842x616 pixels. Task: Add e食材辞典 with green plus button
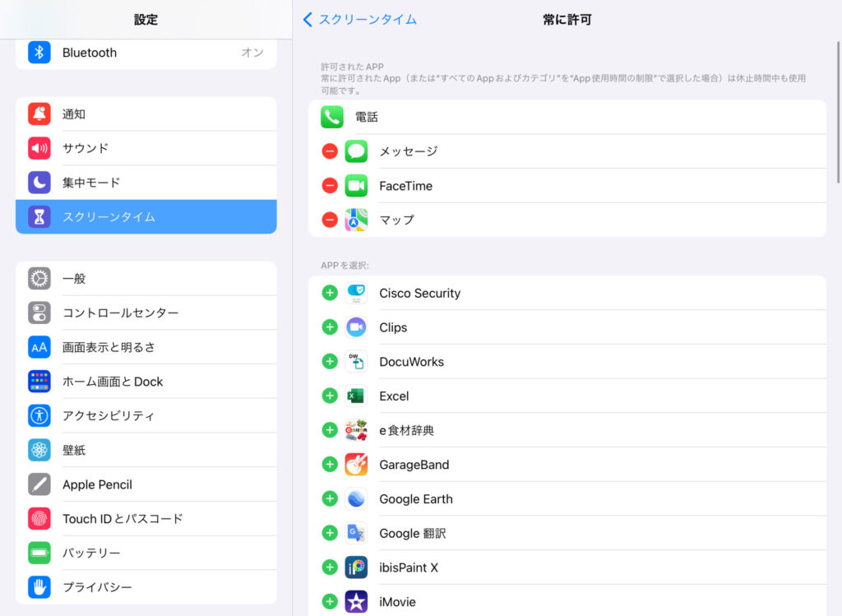tap(330, 430)
